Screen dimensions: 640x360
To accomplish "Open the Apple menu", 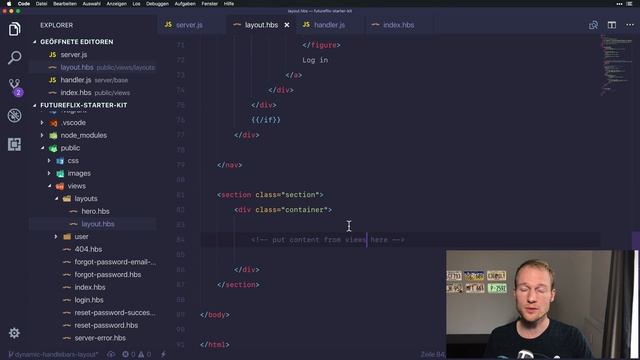I will pyautogui.click(x=9, y=4).
